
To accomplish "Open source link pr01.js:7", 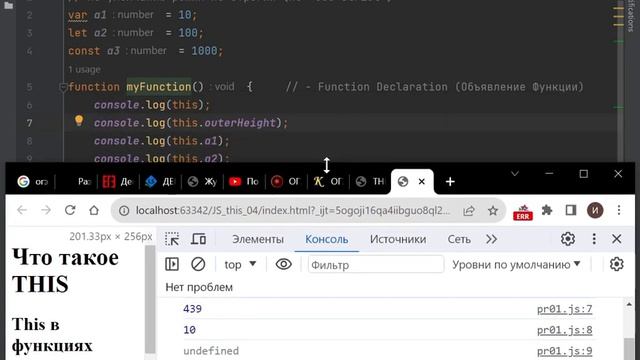I will pos(564,309).
